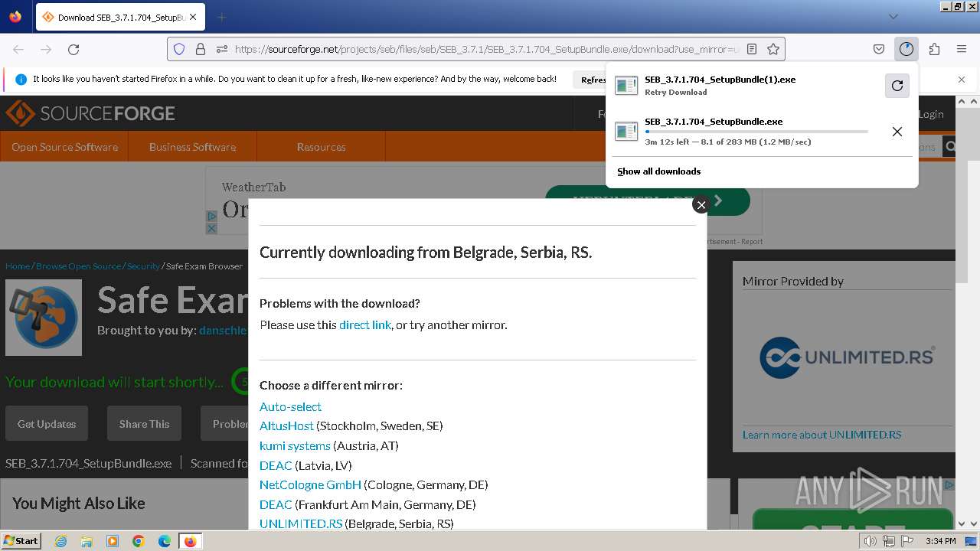Choose the AltusHost Stockholm mirror
Viewport: 980px width, 551px height.
pyautogui.click(x=286, y=425)
